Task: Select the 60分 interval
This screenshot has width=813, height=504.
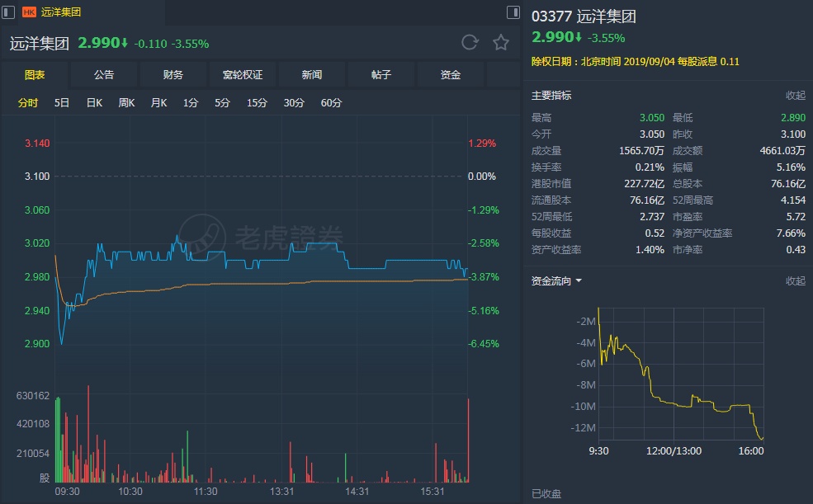Action: pyautogui.click(x=331, y=102)
